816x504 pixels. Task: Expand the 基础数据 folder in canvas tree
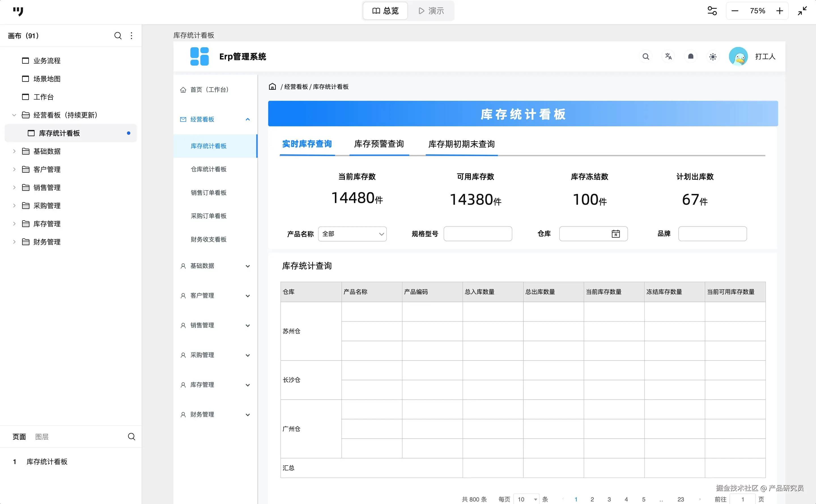[x=14, y=151]
